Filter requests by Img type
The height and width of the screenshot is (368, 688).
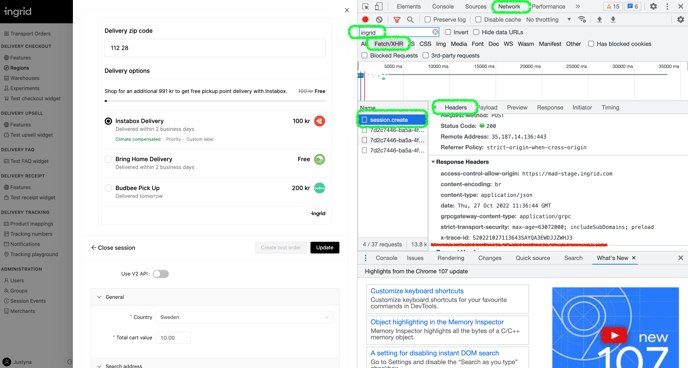pos(441,44)
